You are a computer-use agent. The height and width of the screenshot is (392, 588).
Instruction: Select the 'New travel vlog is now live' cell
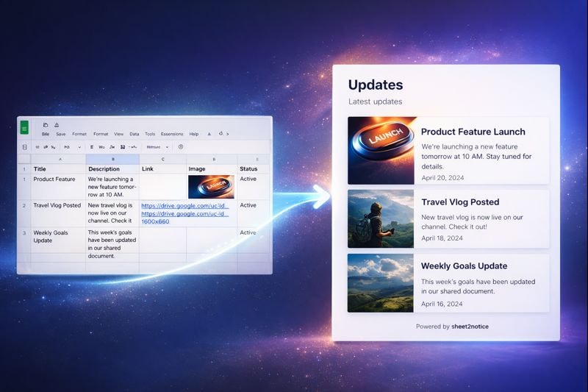point(112,213)
